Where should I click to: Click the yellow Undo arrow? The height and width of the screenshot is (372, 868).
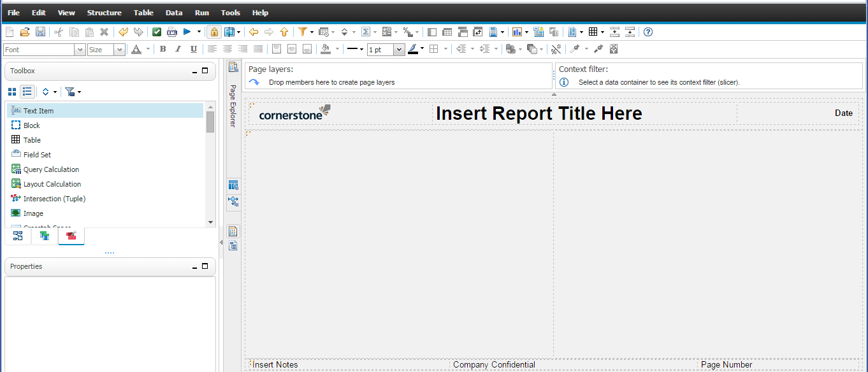(123, 32)
